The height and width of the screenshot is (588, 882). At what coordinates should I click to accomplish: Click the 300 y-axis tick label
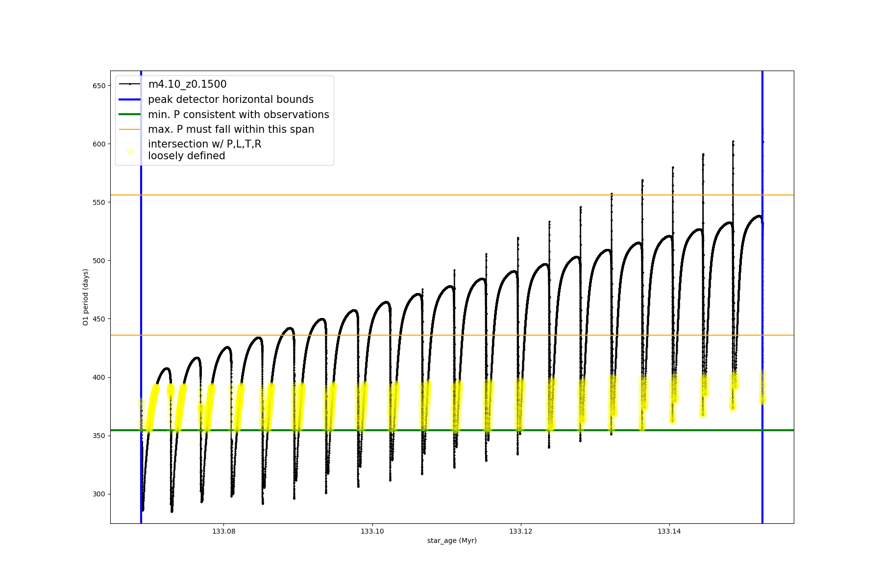[x=99, y=494]
